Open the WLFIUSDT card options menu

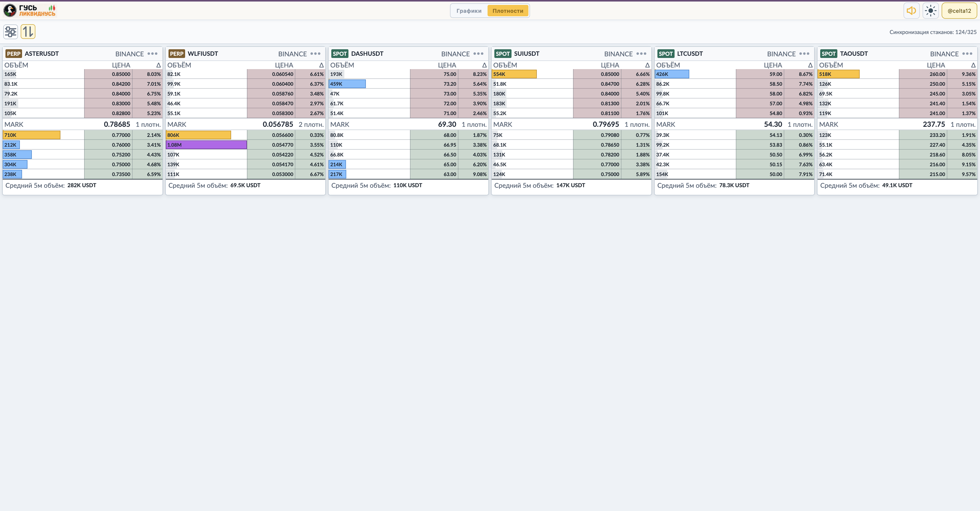[316, 54]
